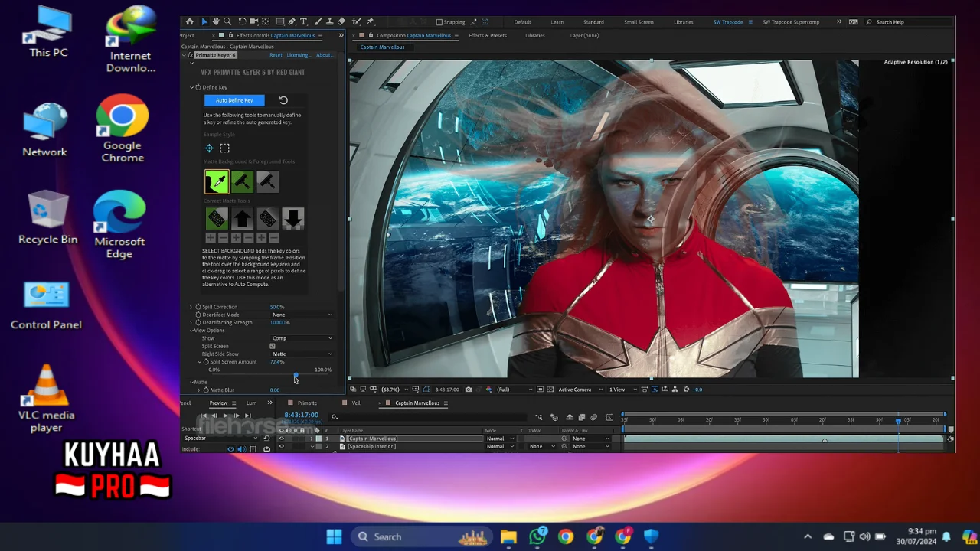Select the Small Screen workspace

[639, 22]
